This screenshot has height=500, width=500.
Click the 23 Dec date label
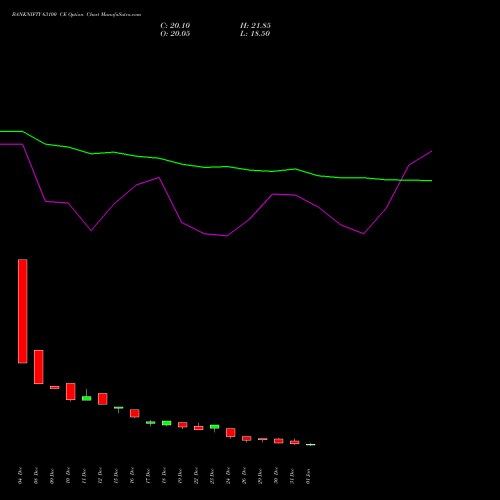(212, 476)
